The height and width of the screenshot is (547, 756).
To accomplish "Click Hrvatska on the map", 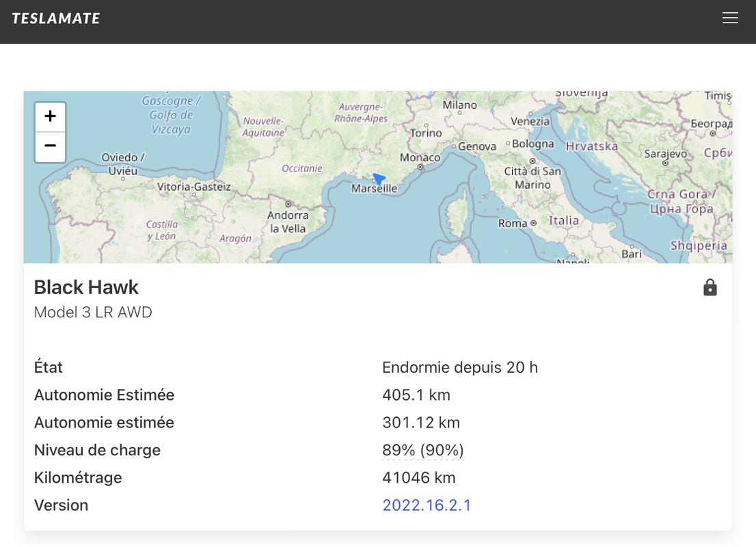I will click(591, 146).
